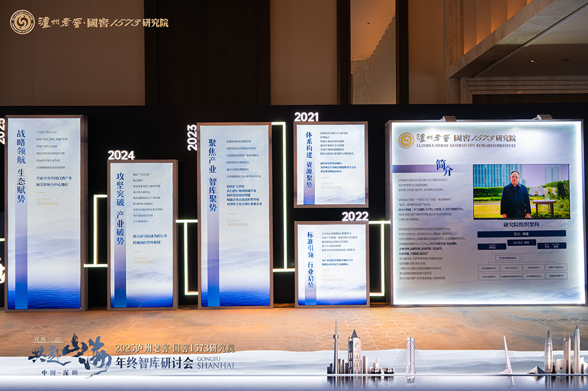Click '中国·深圳' under the calligraphy
588x391 pixels.
click(60, 373)
